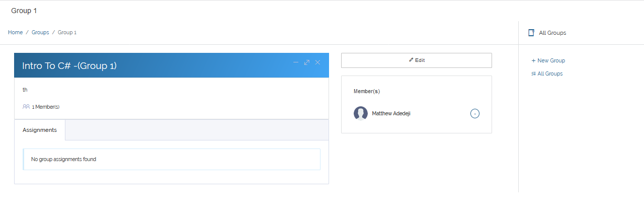The width and height of the screenshot is (644, 222).
Task: Collapse the Intro To C# panel
Action: point(296,62)
